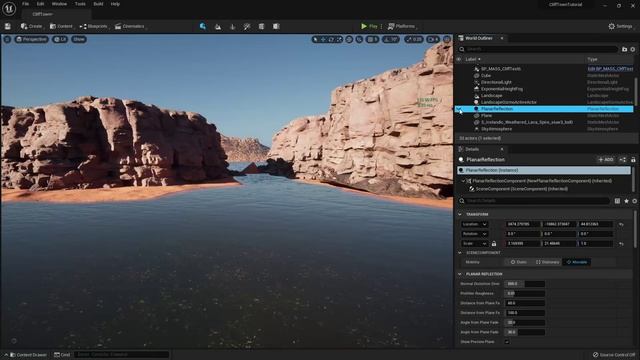This screenshot has width=640, height=360.
Task: Click the Unreal Engine logo icon
Action: click(x=9, y=8)
